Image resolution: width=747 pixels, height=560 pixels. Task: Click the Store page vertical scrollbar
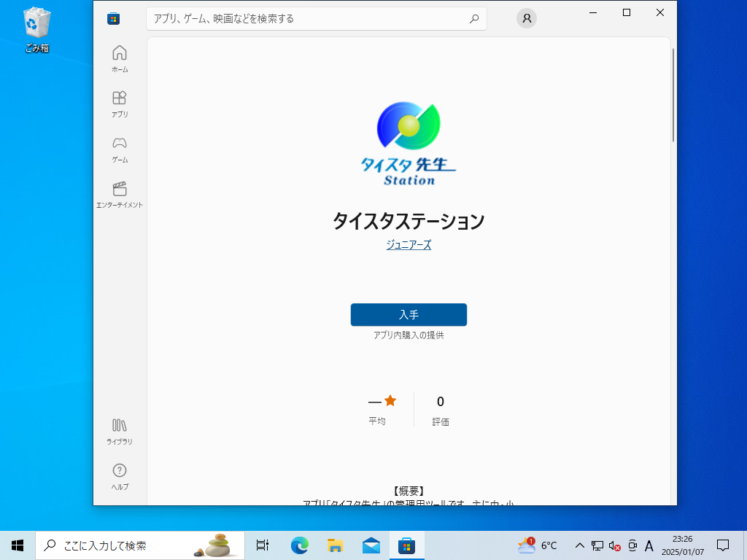tap(673, 95)
